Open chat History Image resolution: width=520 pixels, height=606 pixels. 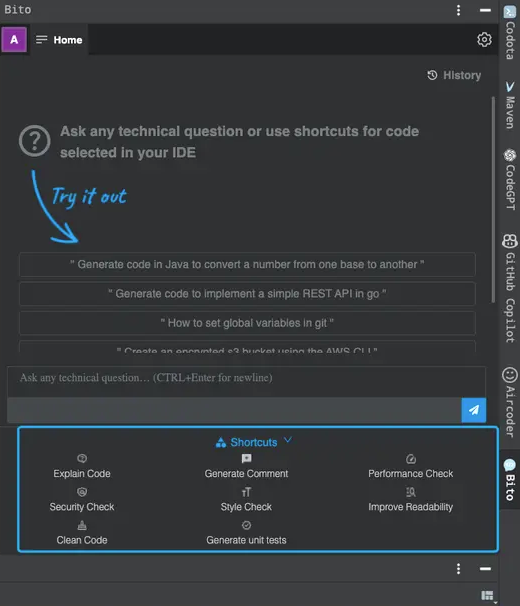pos(454,75)
